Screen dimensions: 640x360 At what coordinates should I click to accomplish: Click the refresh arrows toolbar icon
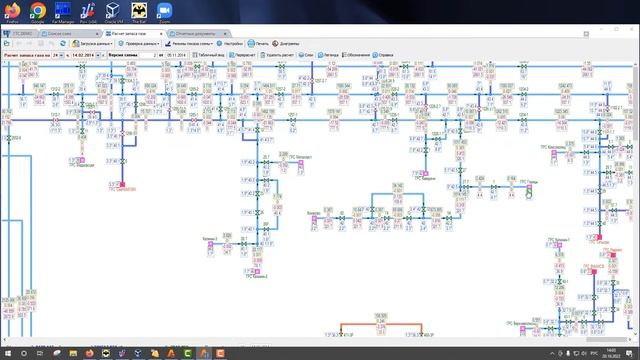coord(63,44)
